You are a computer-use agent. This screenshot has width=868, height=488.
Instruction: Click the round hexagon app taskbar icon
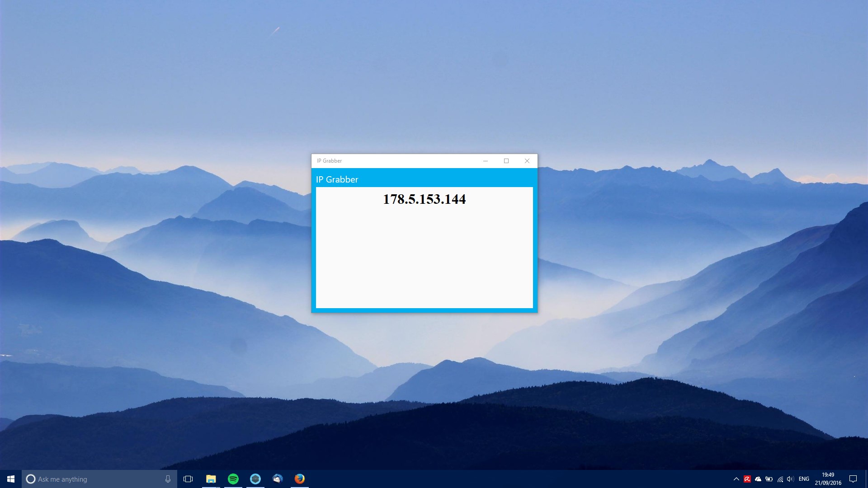click(x=255, y=479)
